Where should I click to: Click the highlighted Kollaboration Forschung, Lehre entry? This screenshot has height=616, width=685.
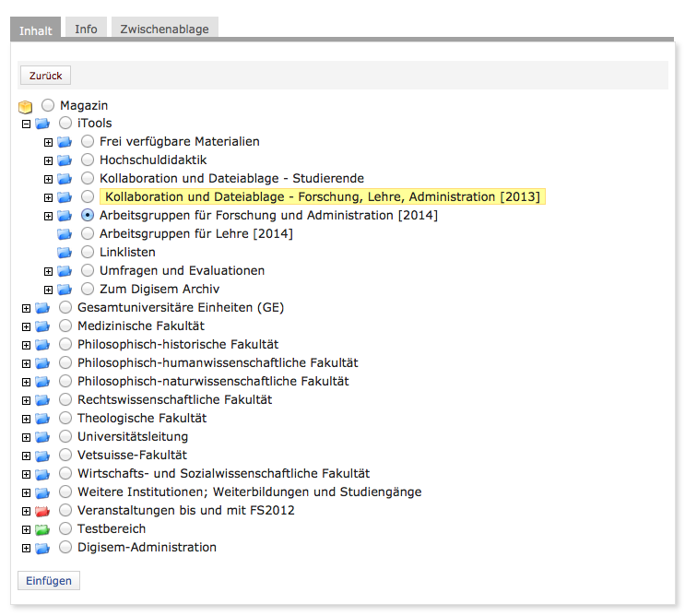[323, 196]
